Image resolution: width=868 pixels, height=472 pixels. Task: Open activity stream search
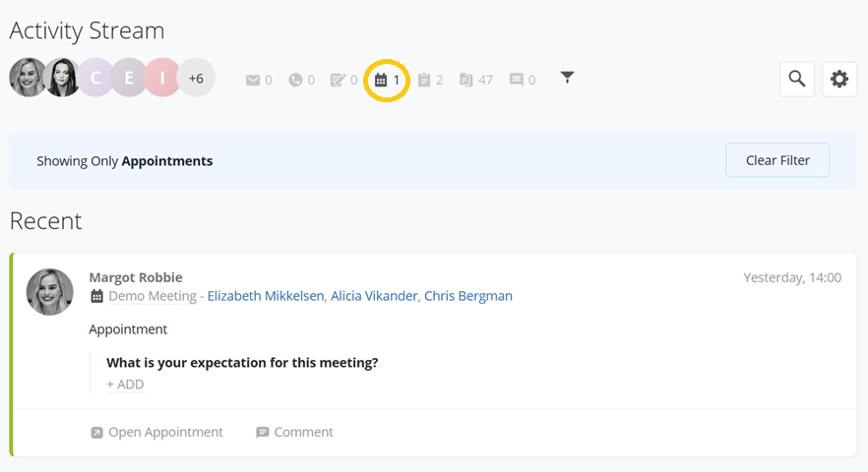tap(797, 79)
